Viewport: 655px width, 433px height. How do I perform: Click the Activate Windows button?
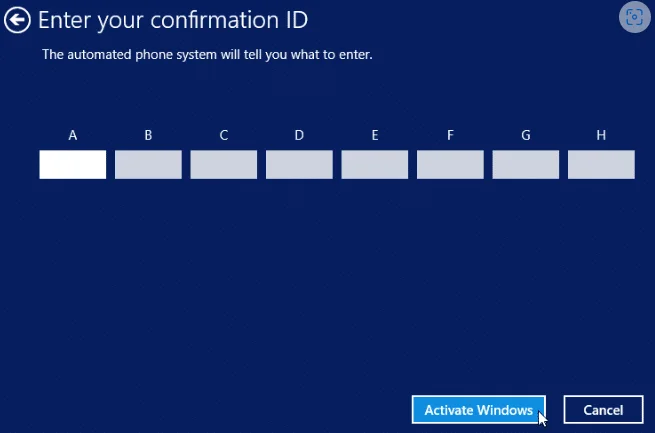pos(479,410)
